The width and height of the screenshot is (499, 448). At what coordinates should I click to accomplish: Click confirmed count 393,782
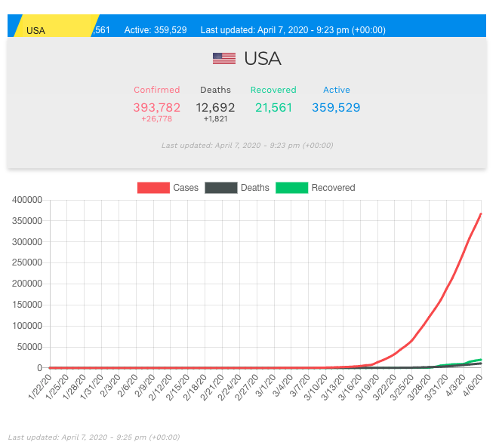[156, 107]
